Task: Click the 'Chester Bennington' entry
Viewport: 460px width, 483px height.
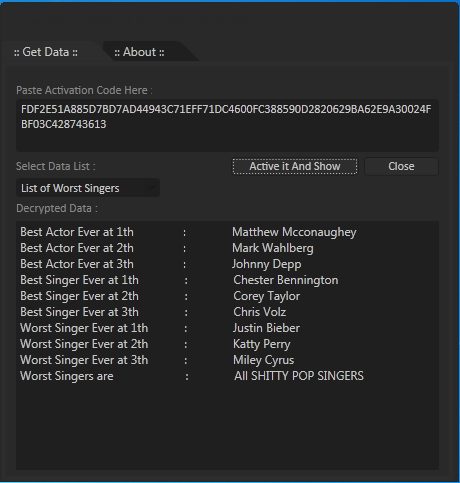Action: pyautogui.click(x=286, y=280)
